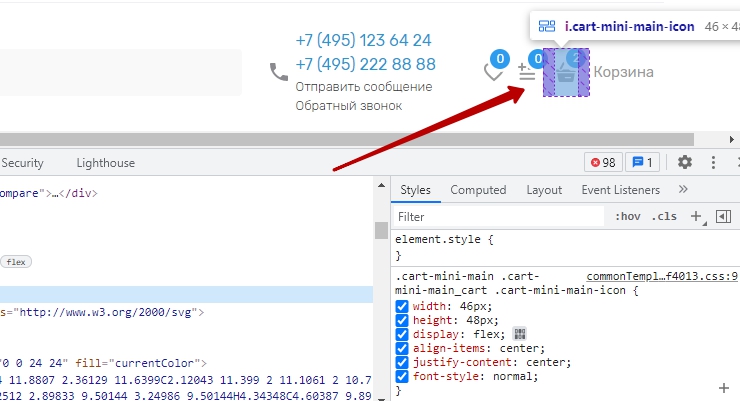Screen dimensions: 740x401
Task: Toggle the :hov element state panel
Action: pyautogui.click(x=628, y=216)
